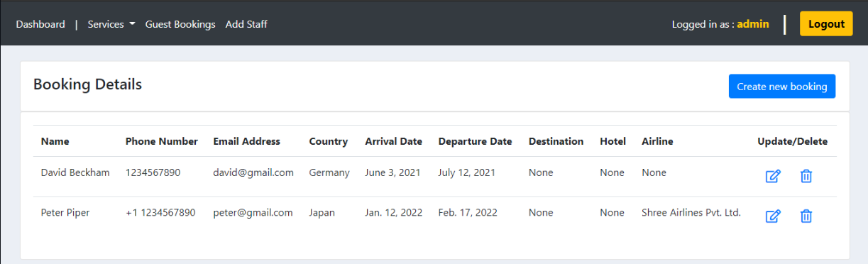Open Guest Bookings page
Screen dimensions: 868x264
(x=180, y=24)
